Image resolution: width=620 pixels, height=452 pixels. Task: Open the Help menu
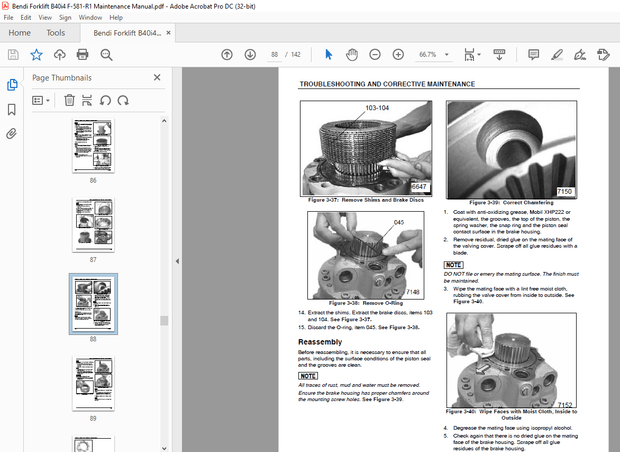click(116, 17)
